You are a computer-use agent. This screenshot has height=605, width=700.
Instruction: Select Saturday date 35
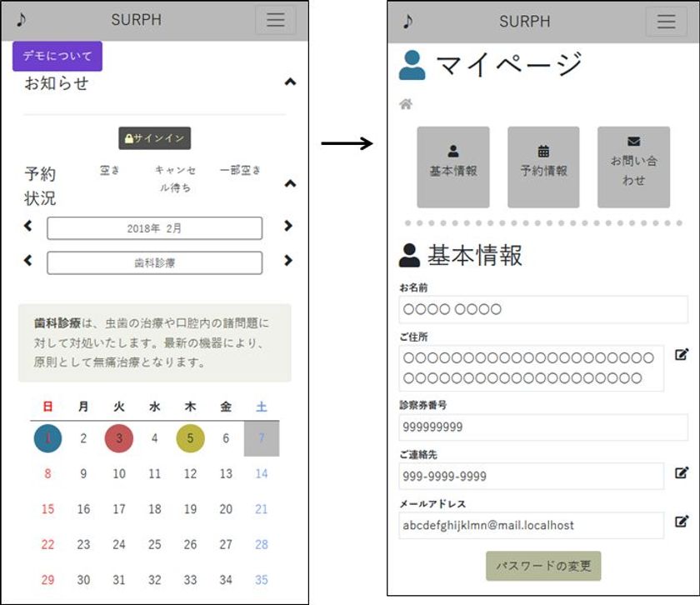(x=262, y=579)
